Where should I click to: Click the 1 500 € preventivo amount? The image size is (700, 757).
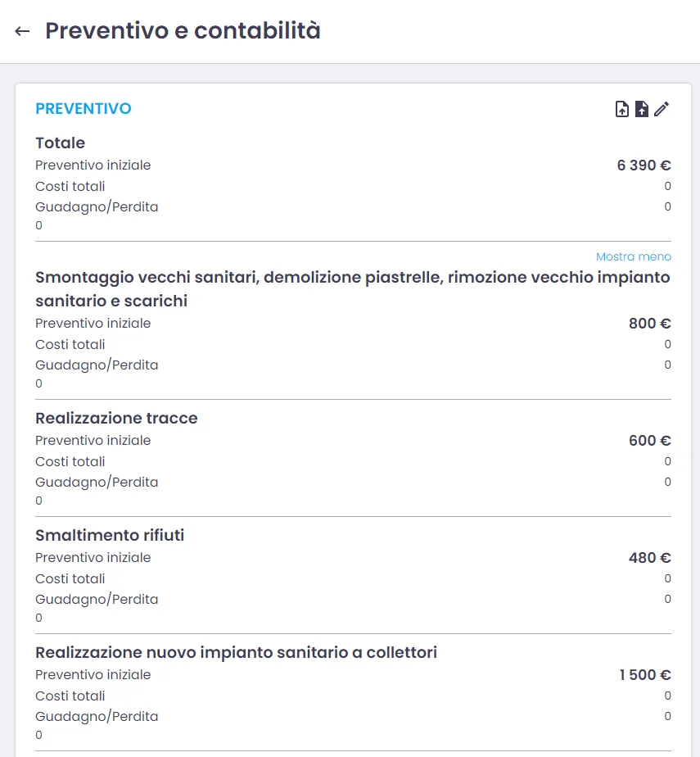click(x=644, y=675)
